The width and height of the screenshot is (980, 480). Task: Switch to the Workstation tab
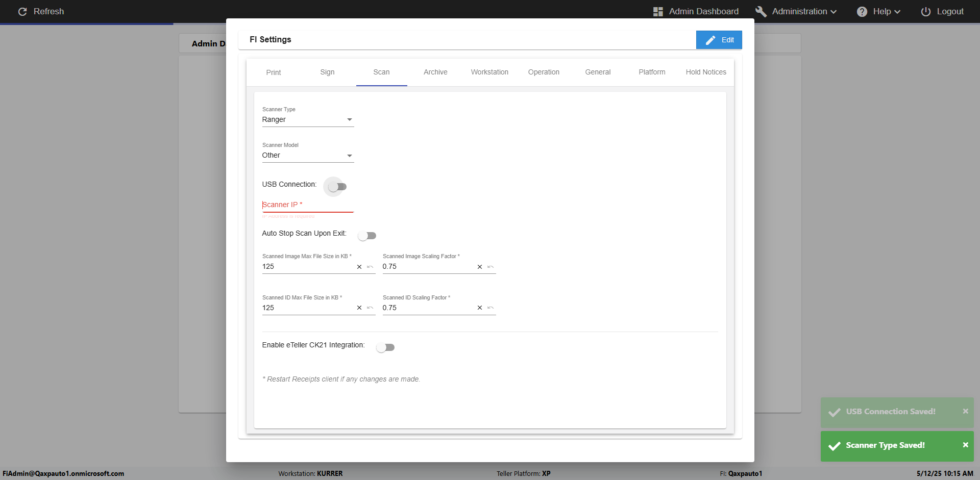click(x=489, y=72)
